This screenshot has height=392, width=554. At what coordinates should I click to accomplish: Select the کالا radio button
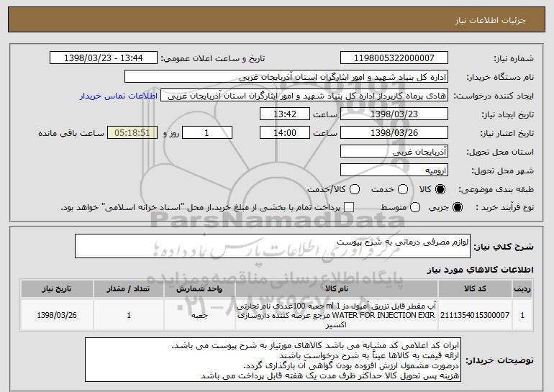click(440, 190)
